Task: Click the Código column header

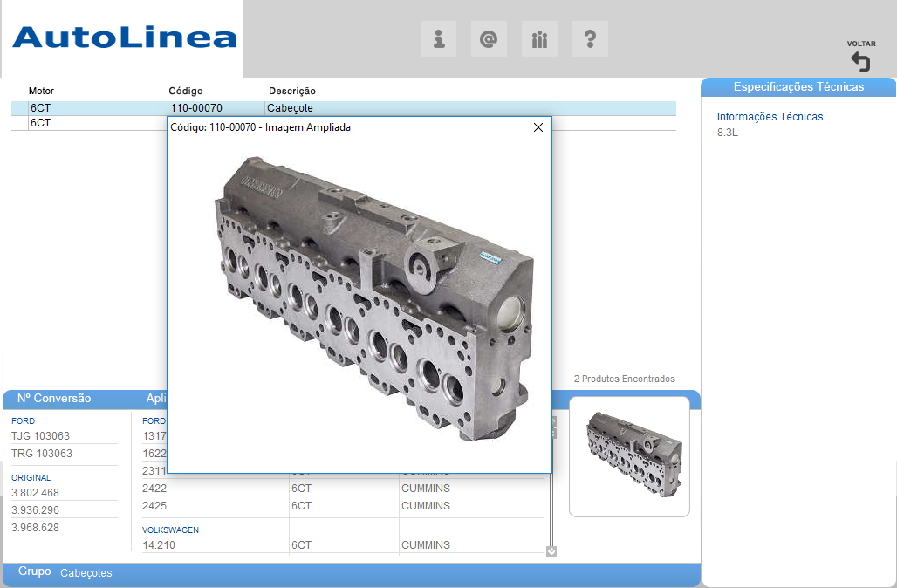Action: (186, 91)
